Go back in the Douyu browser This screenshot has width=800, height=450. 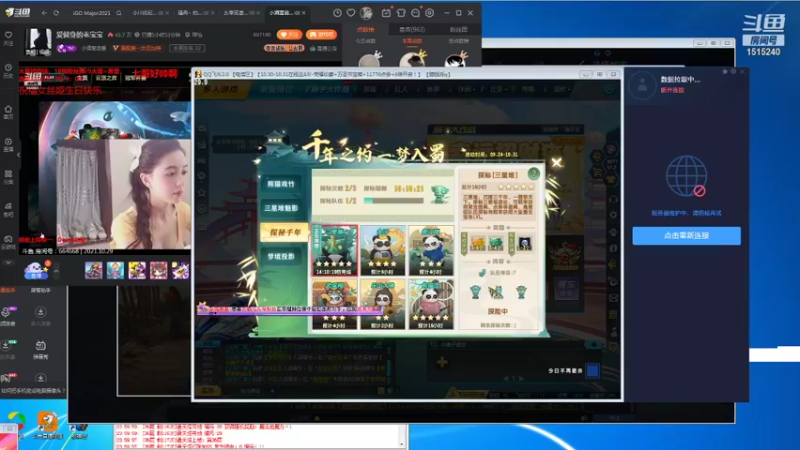point(44,13)
